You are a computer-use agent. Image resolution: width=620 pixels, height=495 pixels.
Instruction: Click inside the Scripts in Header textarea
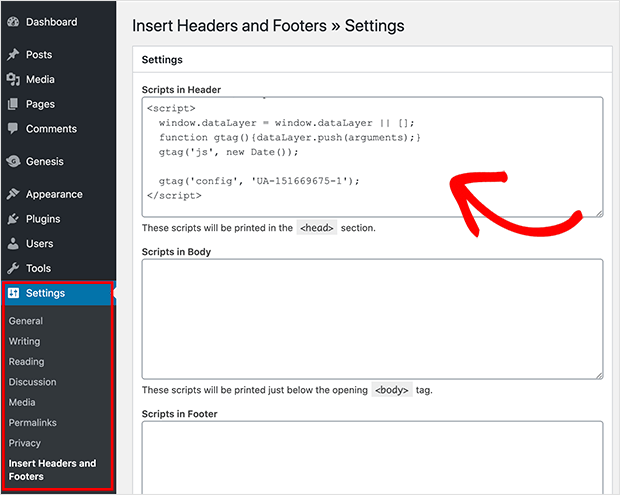tap(372, 157)
